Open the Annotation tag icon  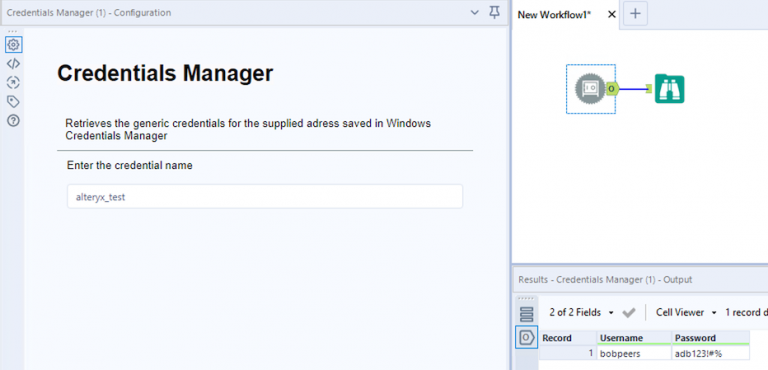click(13, 101)
